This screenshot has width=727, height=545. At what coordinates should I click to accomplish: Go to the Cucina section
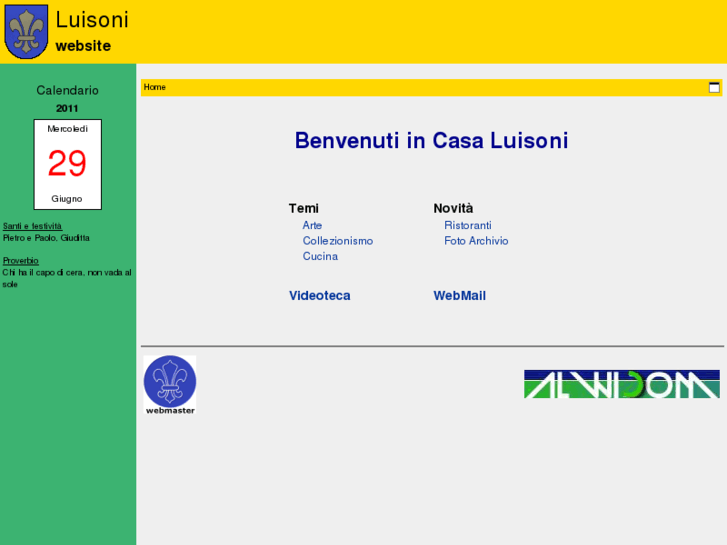click(x=320, y=256)
